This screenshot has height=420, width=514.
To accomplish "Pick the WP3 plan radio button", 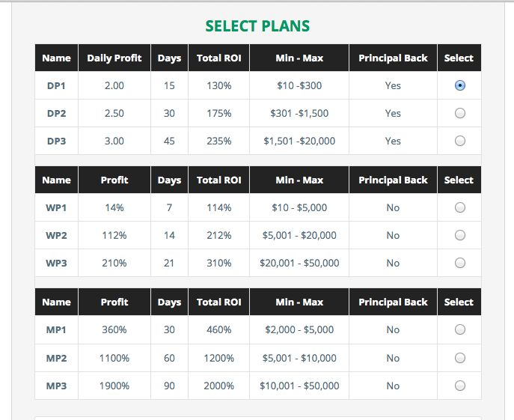I will (459, 263).
